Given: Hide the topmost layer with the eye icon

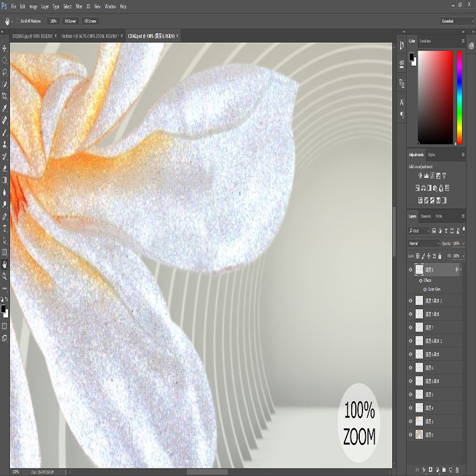Looking at the screenshot, I should tap(411, 270).
